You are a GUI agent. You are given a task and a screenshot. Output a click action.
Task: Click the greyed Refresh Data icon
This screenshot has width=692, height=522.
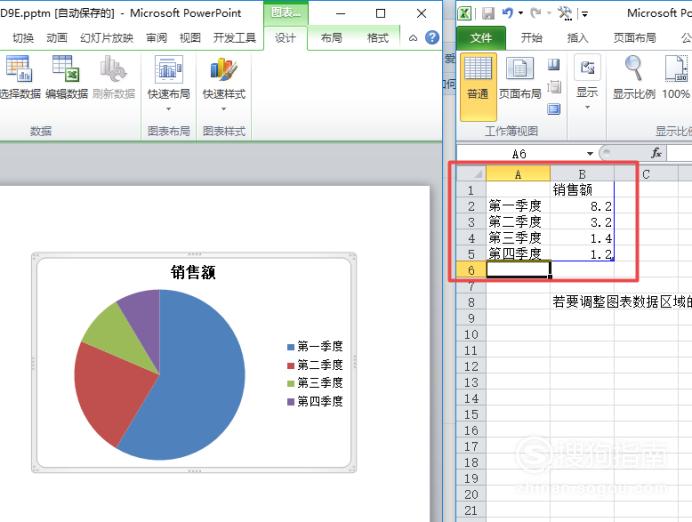pos(113,77)
